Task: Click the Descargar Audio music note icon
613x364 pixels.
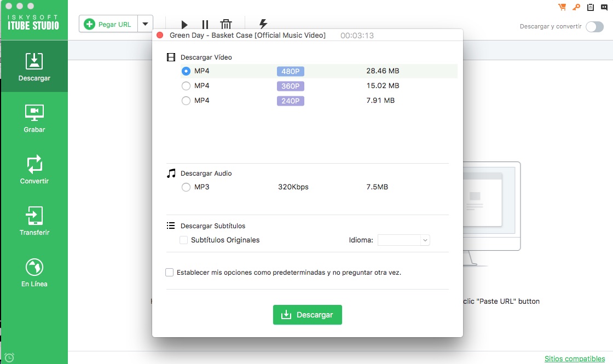Action: click(171, 173)
